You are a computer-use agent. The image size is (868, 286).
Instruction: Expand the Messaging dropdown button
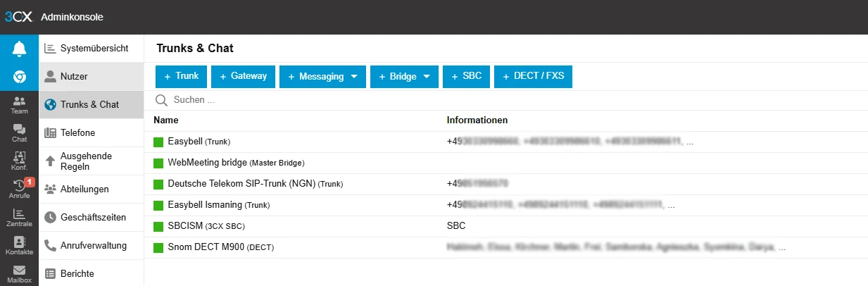click(x=322, y=77)
